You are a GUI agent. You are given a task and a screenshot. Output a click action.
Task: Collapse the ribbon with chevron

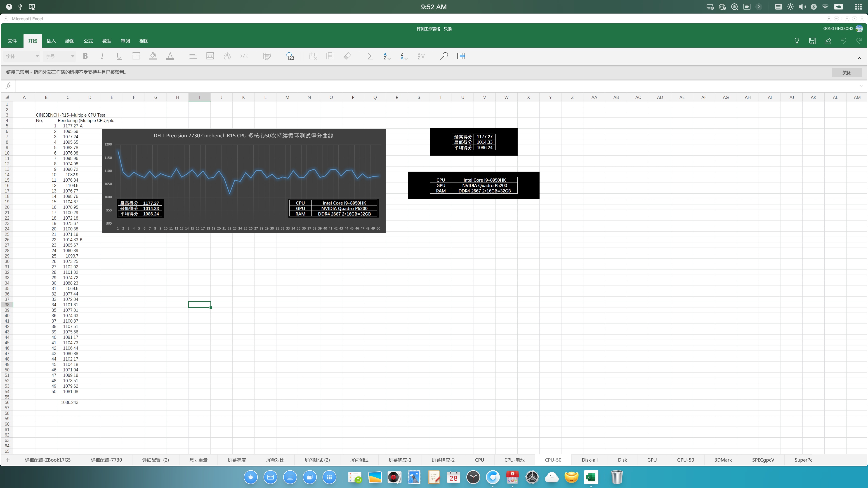tap(859, 58)
